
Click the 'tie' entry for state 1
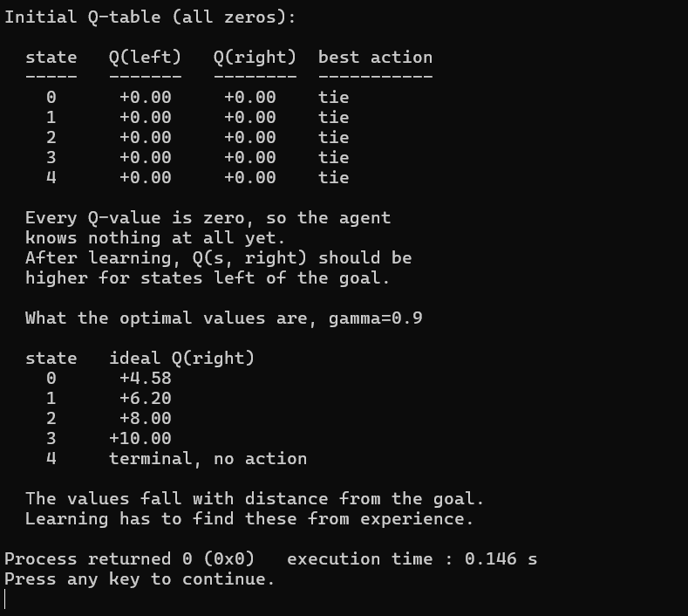coord(334,117)
